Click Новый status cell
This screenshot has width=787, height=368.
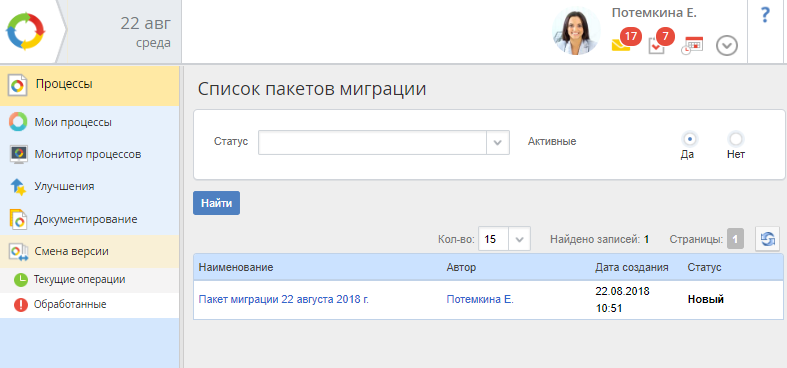coord(706,300)
